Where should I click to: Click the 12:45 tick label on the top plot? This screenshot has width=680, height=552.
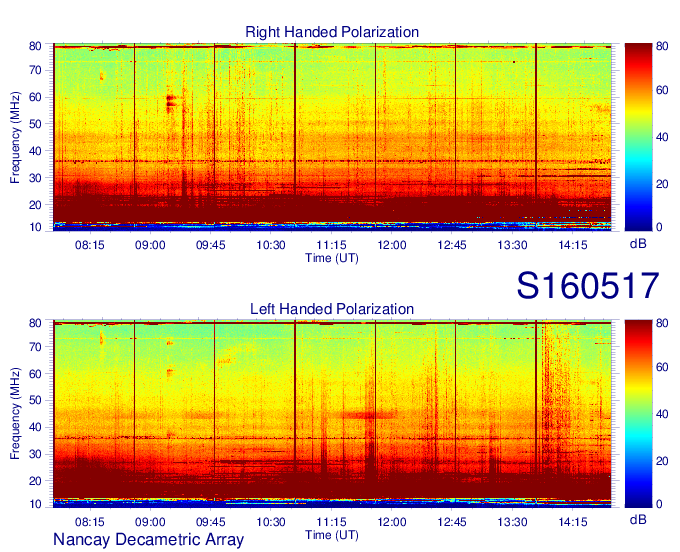(452, 245)
